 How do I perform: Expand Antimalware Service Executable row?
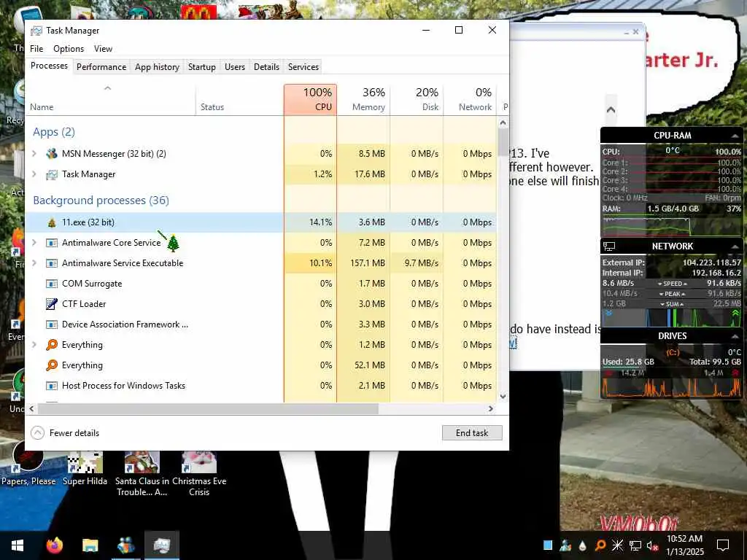coord(34,263)
